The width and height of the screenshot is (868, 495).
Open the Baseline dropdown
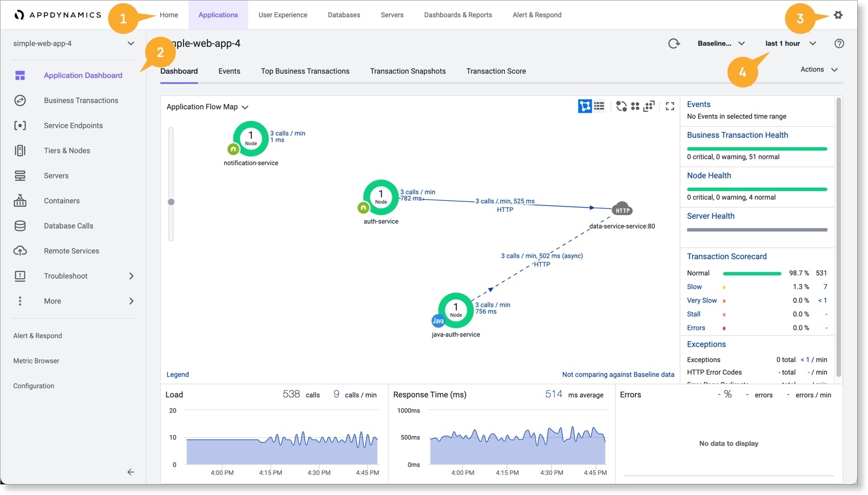point(721,43)
